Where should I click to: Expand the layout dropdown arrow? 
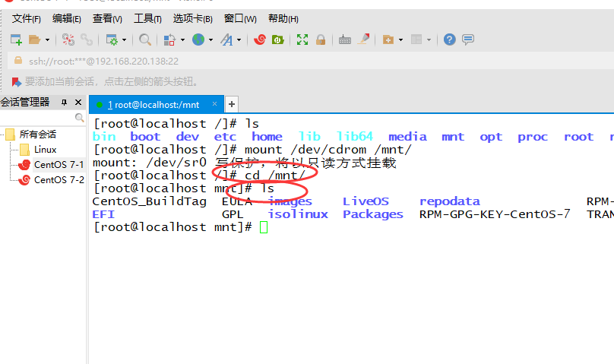pyautogui.click(x=429, y=40)
